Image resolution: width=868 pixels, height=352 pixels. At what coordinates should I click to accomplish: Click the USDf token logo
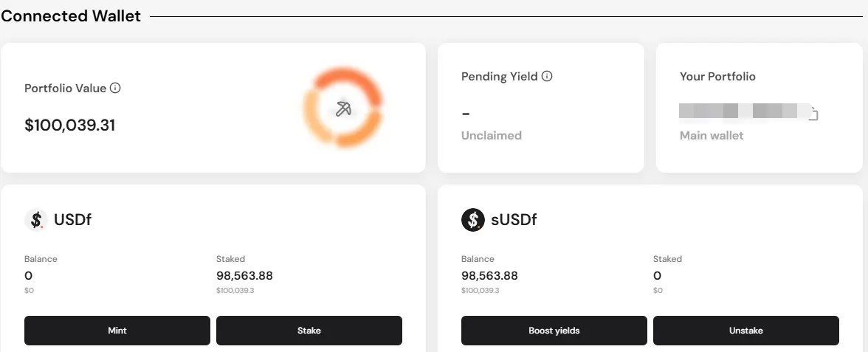(x=35, y=220)
